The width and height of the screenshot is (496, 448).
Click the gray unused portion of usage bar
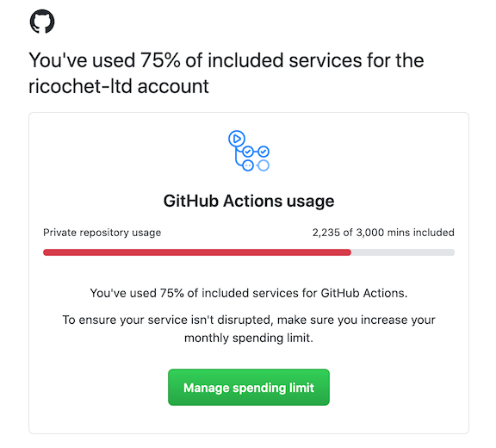point(403,252)
